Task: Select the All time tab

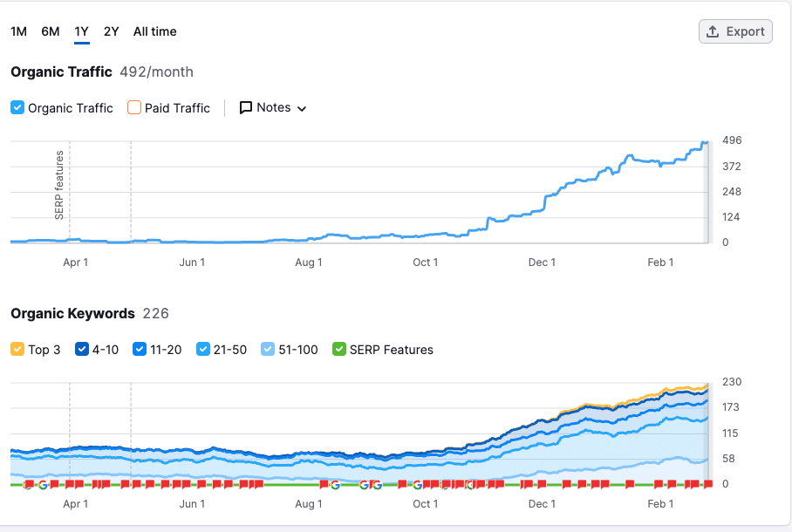Action: point(154,31)
